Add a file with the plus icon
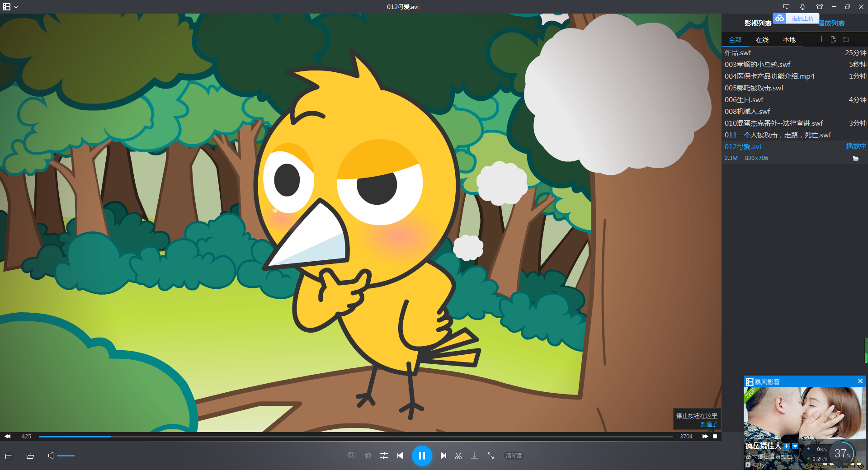 821,39
